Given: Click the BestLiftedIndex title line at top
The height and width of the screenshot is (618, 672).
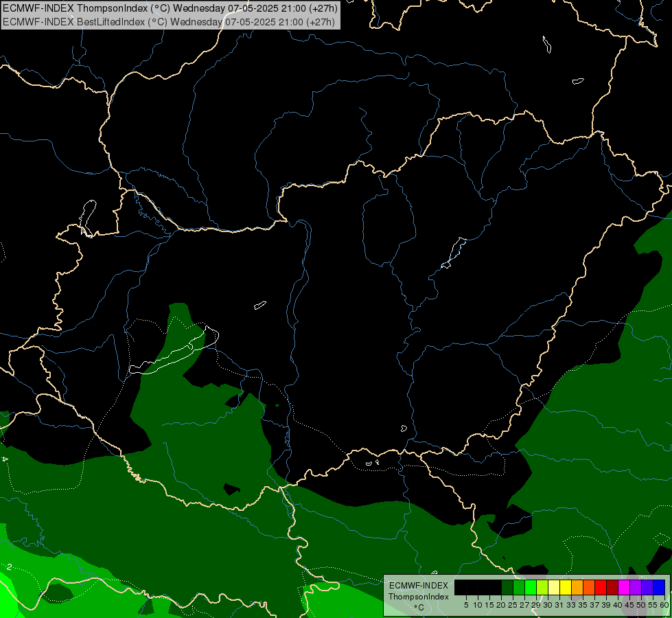Looking at the screenshot, I should (x=168, y=22).
